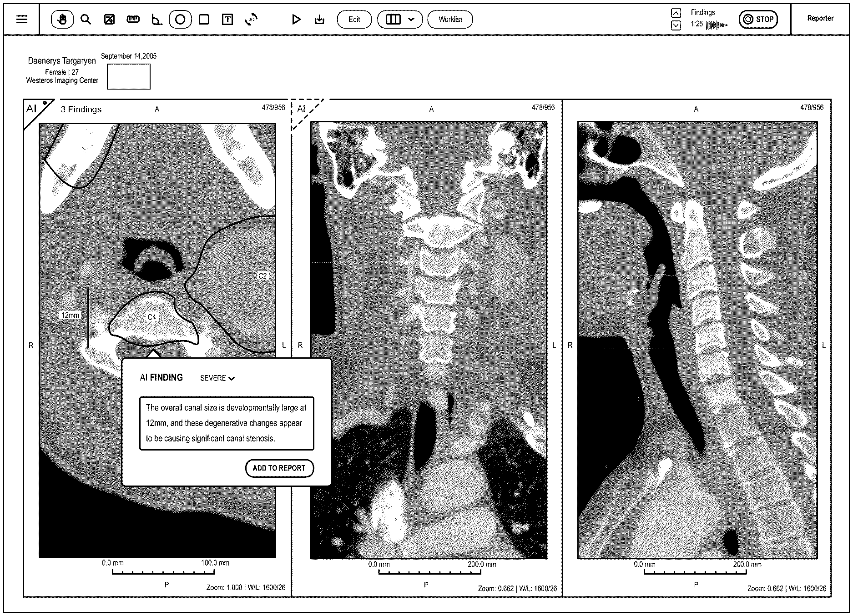Pick the ruler measurement tool

click(133, 20)
